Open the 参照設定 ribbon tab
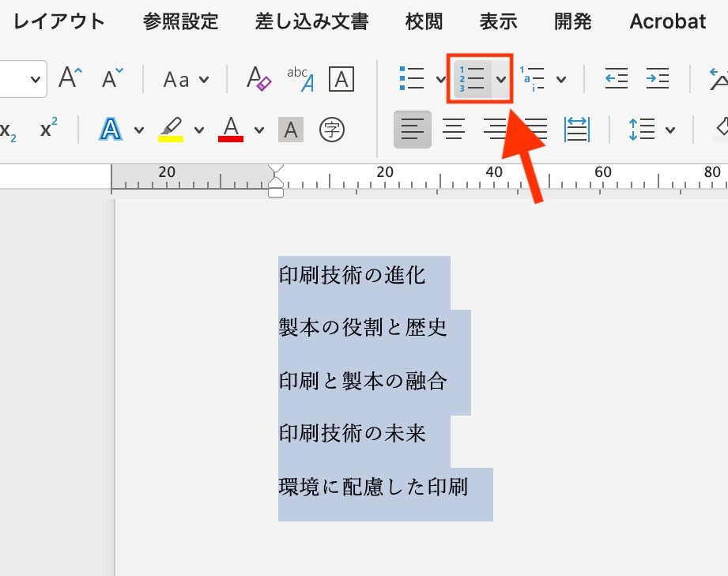 (x=180, y=21)
